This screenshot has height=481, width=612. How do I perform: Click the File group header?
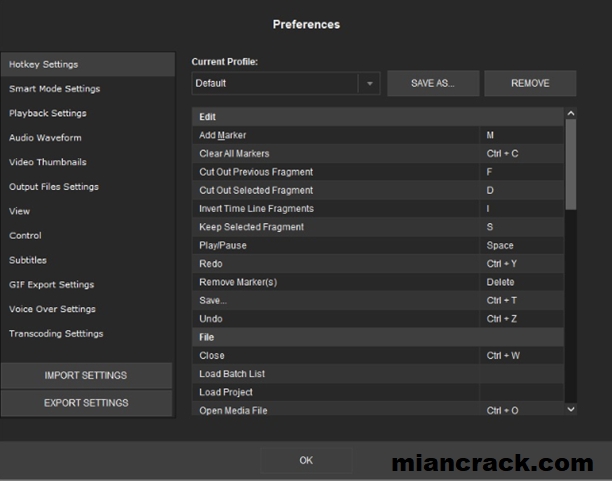coord(378,337)
